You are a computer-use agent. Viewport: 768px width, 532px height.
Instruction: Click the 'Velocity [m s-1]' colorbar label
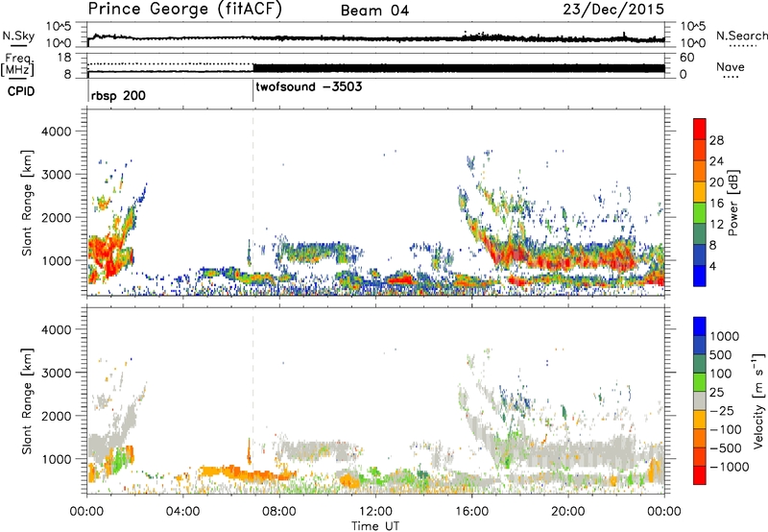758,400
